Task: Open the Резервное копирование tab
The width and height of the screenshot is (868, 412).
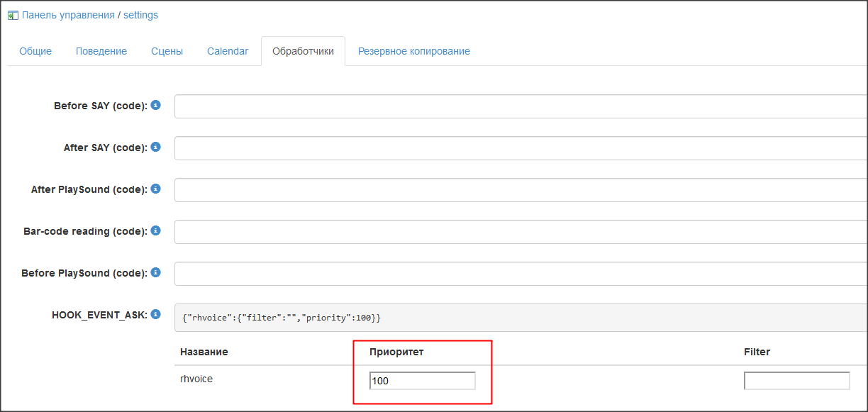Action: 413,51
